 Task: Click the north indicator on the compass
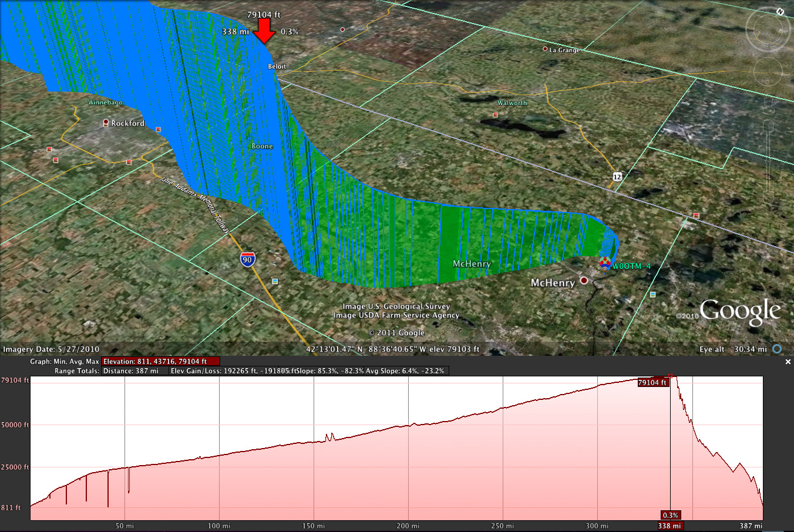point(780,11)
